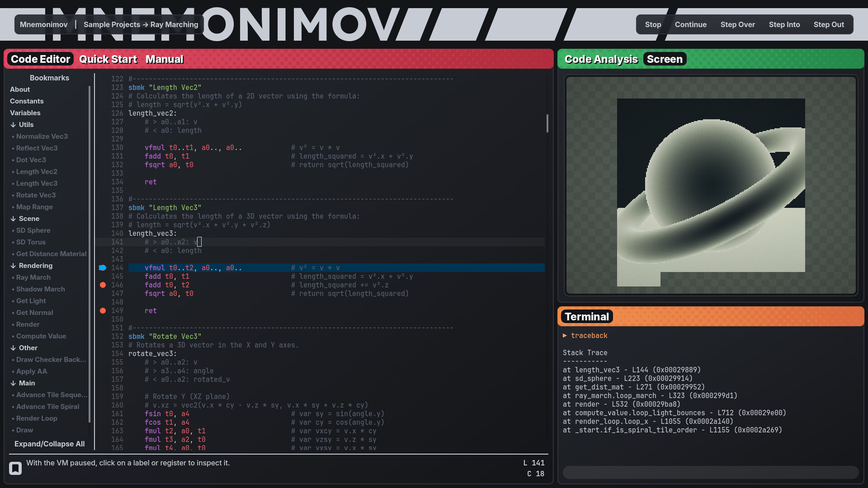Screen dimensions: 868x488
Task: Click Expand/Collapse All in the sidebar
Action: [49, 444]
